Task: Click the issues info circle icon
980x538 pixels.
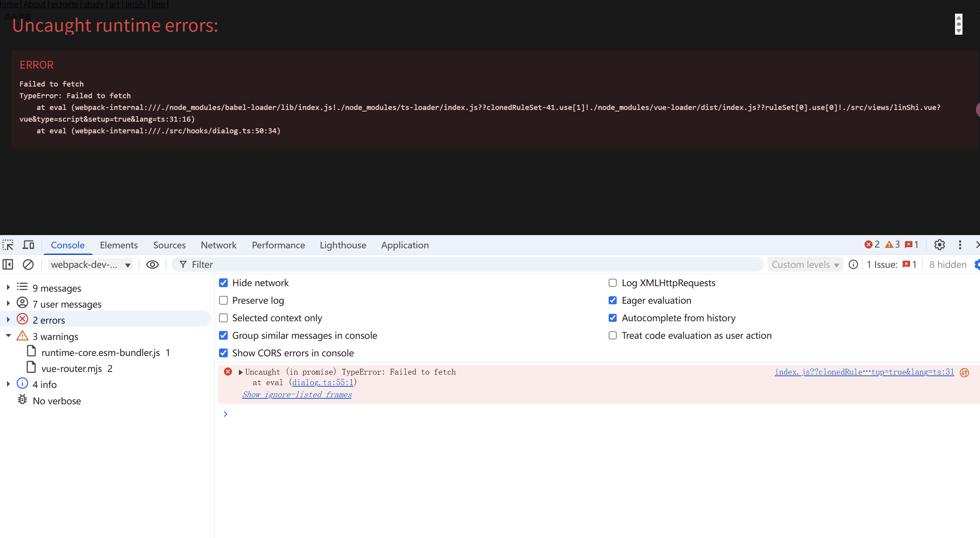Action: 853,264
